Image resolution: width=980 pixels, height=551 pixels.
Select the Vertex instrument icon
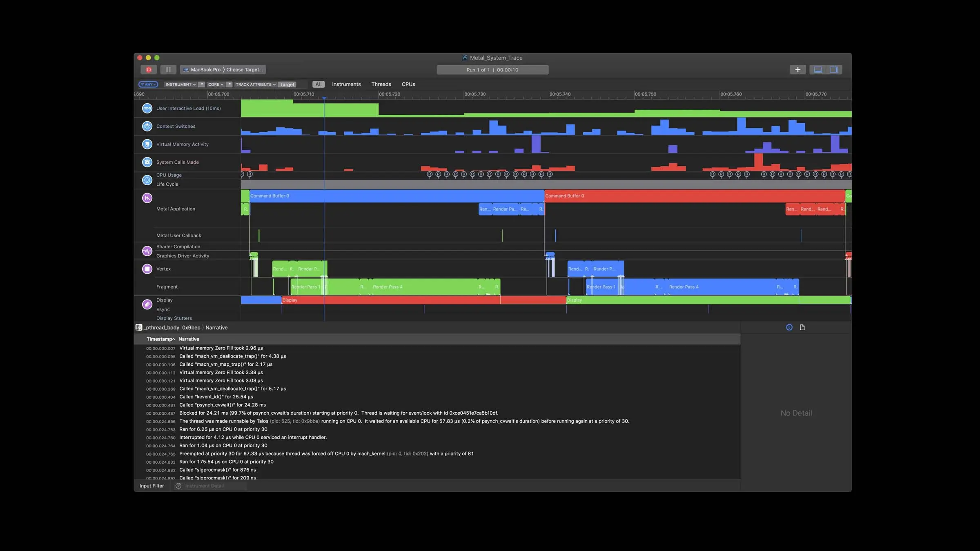click(x=147, y=269)
